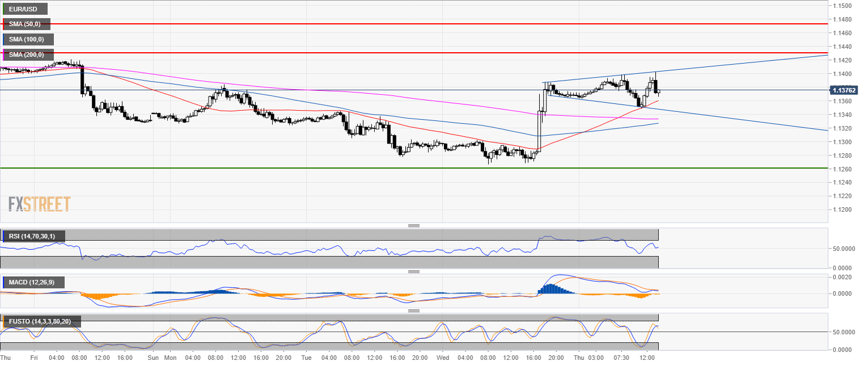Screen dimensions: 868x365
Task: Click the 1.1500 label on the price axis
Action: pos(843,6)
